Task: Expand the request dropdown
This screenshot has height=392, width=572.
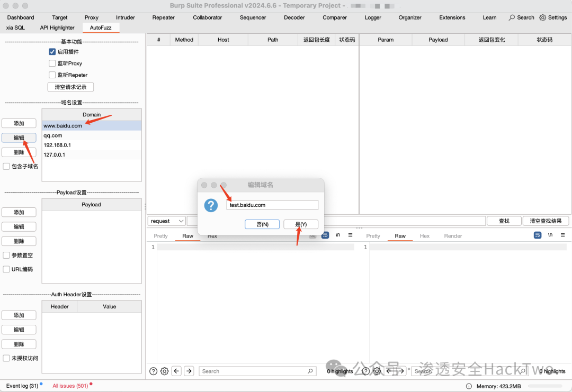Action: (167, 221)
